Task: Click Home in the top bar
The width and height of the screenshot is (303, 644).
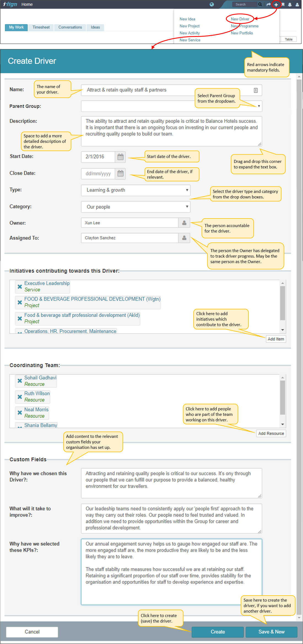Action: coord(27,4)
